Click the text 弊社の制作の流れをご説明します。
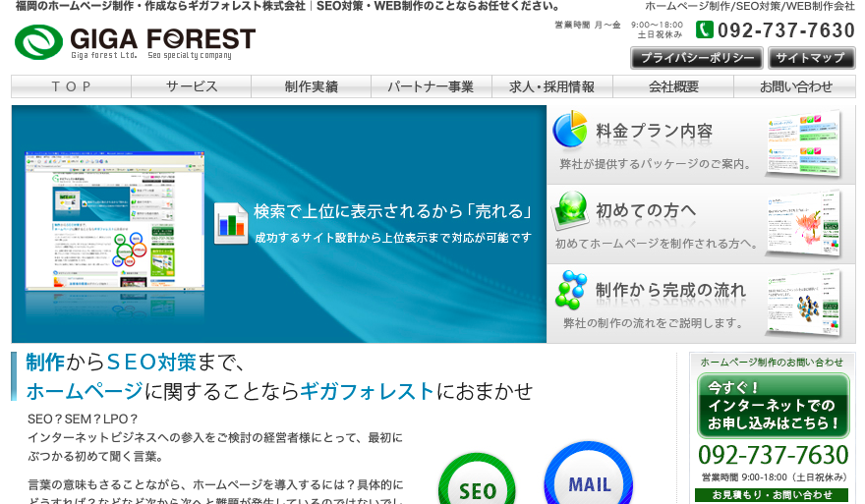The width and height of the screenshot is (865, 504). (x=655, y=322)
